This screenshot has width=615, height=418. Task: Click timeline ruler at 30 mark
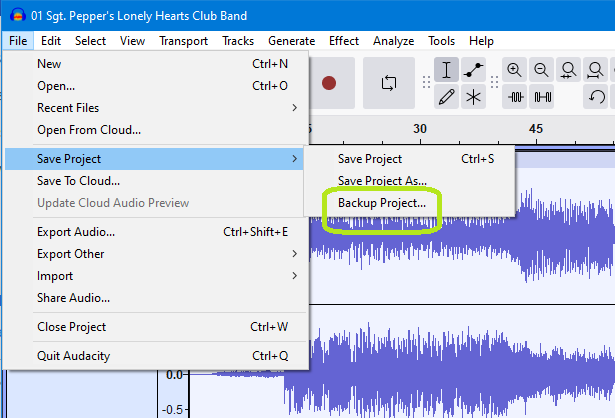coord(420,129)
